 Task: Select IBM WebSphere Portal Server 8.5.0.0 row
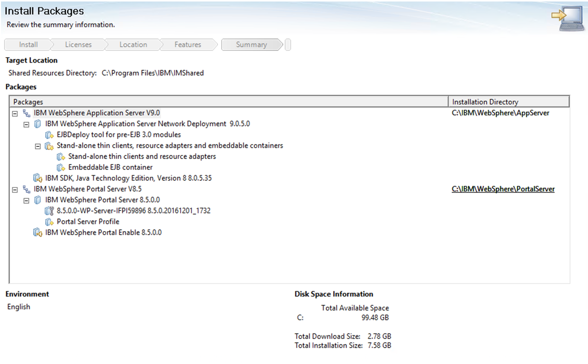pyautogui.click(x=102, y=200)
